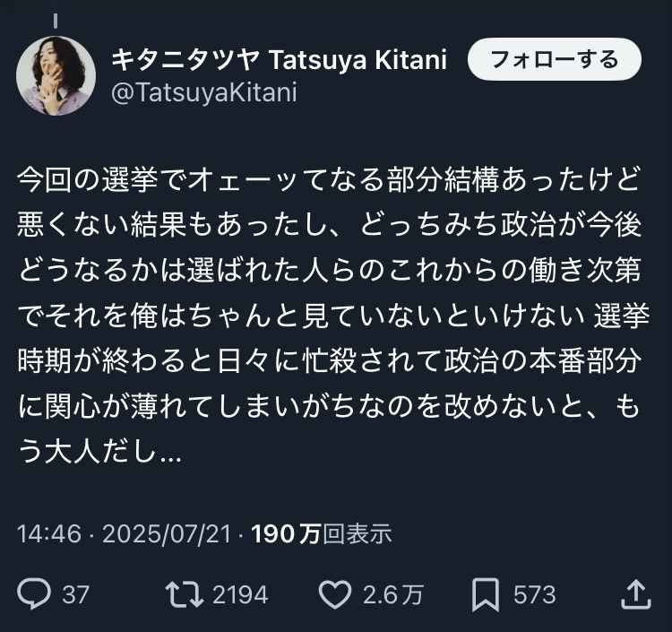Click the reply count 37

75,594
